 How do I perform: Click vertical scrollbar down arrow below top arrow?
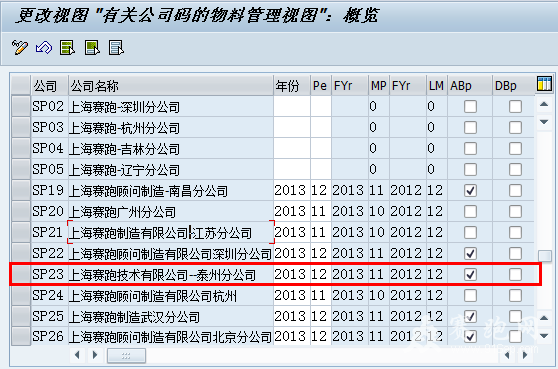click(x=544, y=122)
